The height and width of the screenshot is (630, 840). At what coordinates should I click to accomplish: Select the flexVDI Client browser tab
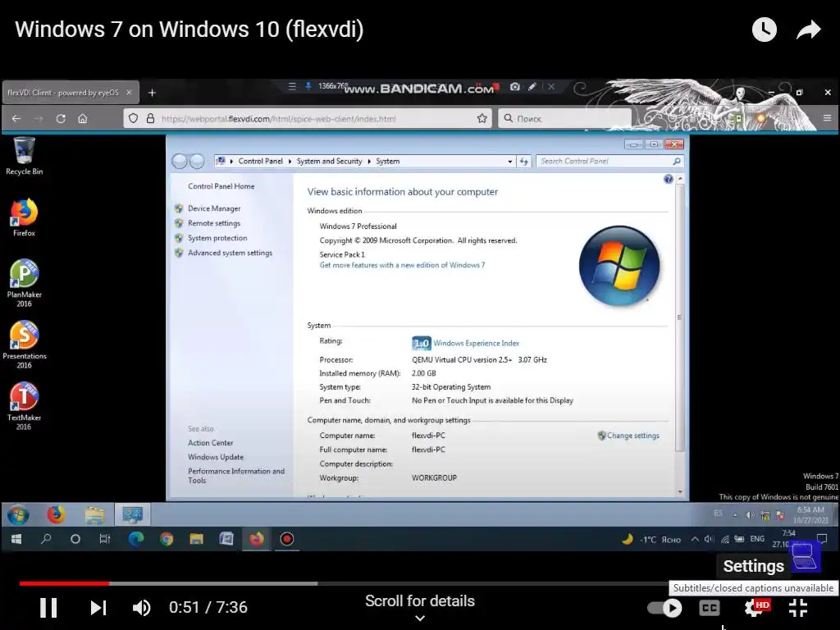[71, 93]
